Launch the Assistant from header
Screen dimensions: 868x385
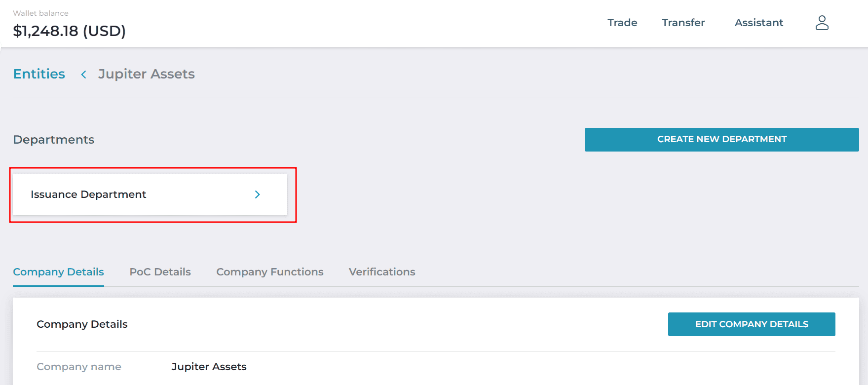click(x=758, y=23)
